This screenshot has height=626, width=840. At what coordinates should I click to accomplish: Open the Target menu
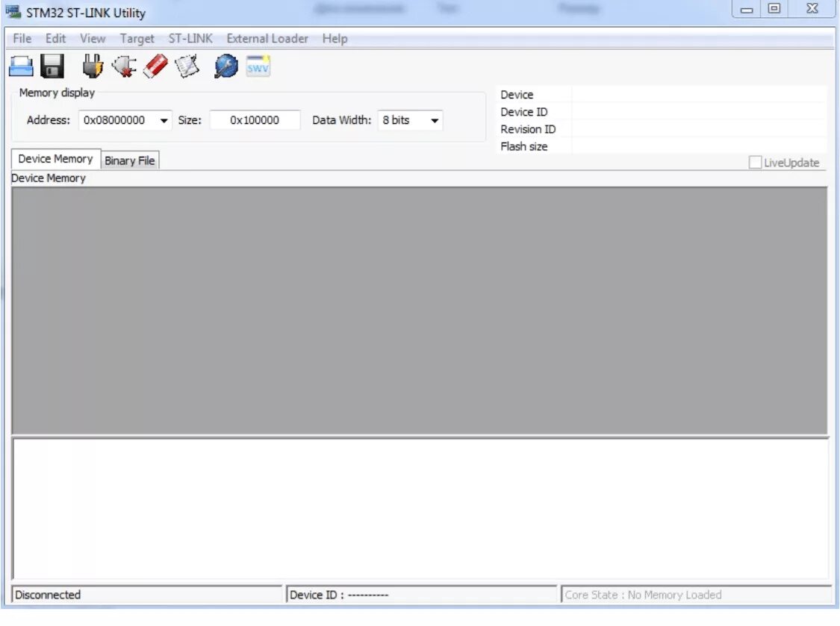pyautogui.click(x=137, y=39)
